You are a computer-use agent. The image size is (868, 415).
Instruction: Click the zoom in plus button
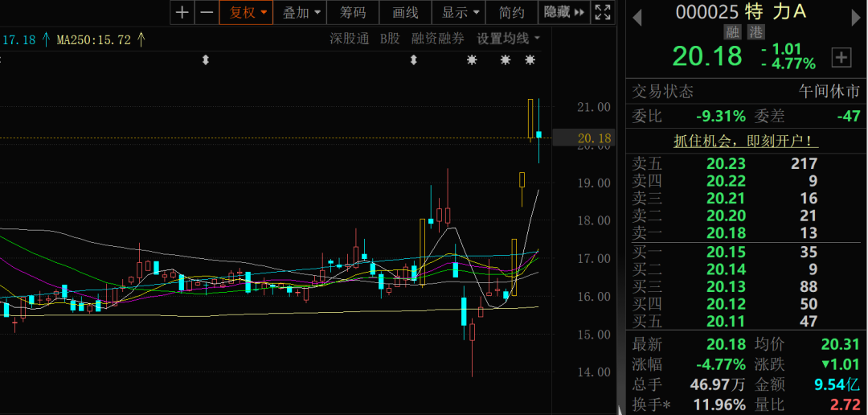pyautogui.click(x=182, y=12)
